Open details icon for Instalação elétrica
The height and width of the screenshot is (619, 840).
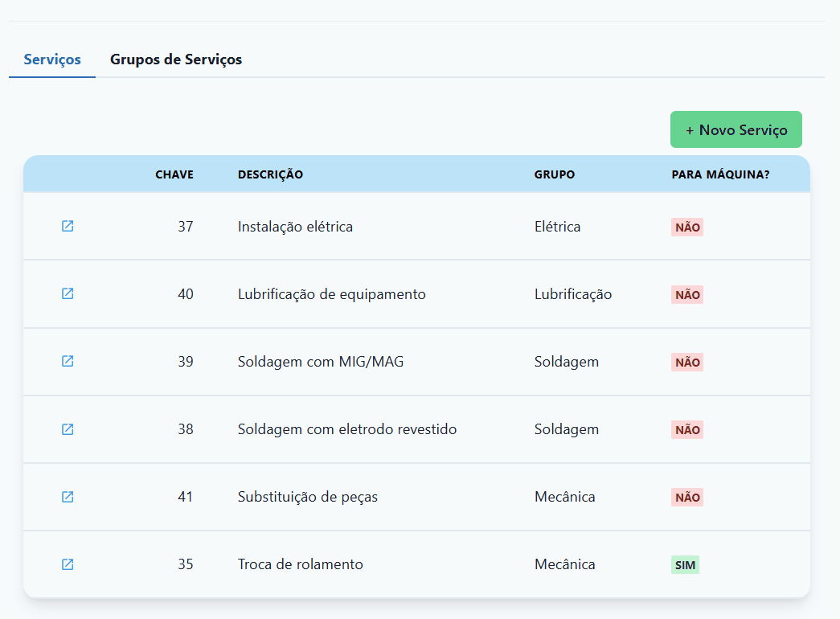(68, 227)
